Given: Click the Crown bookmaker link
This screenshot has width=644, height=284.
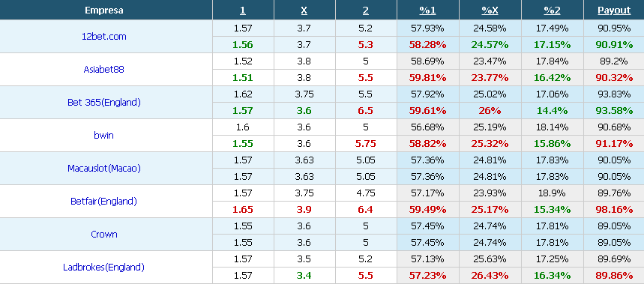Looking at the screenshot, I should tap(104, 235).
